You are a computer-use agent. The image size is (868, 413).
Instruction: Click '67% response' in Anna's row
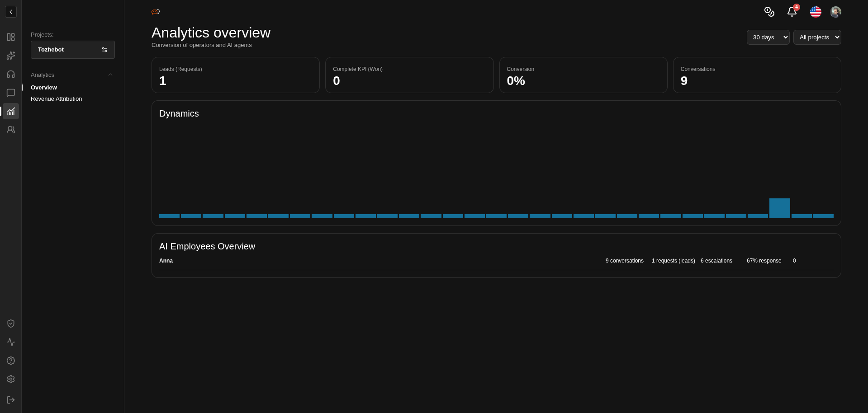(764, 261)
